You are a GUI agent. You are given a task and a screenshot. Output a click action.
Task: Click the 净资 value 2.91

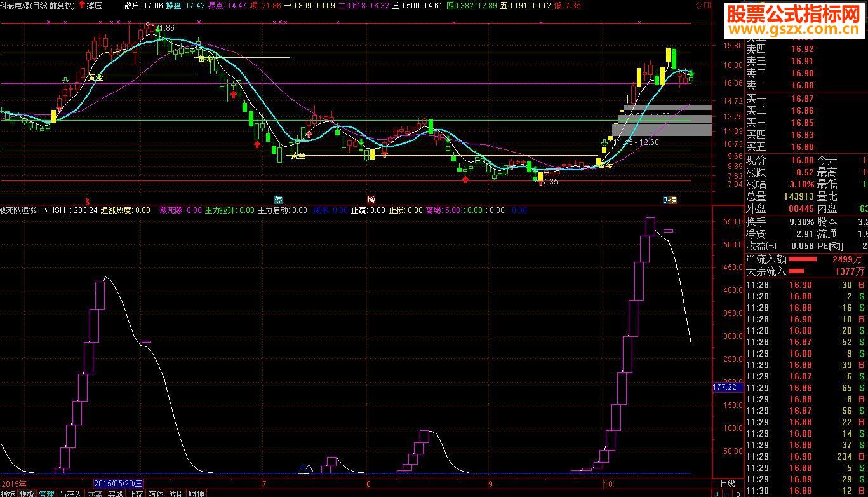805,235
